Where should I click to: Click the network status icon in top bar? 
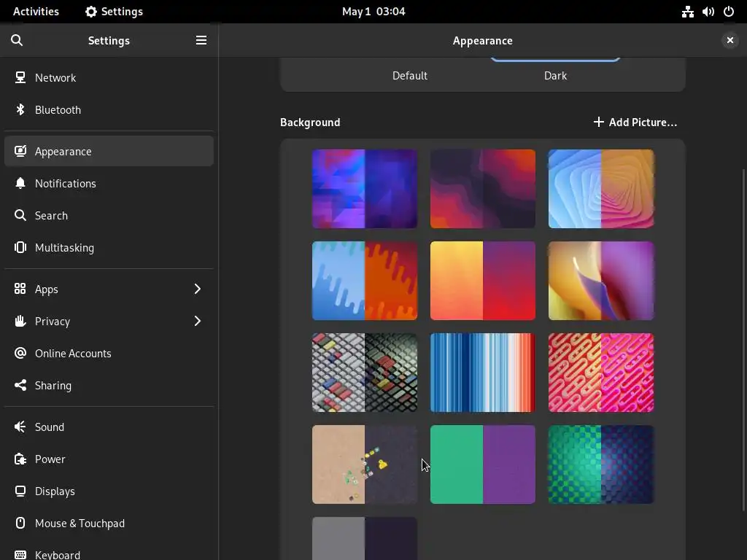point(687,12)
